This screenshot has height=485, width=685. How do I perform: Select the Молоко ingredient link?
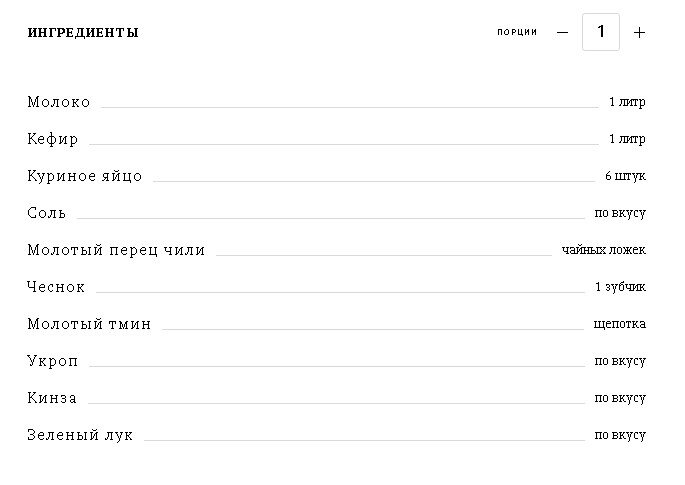[x=59, y=102]
